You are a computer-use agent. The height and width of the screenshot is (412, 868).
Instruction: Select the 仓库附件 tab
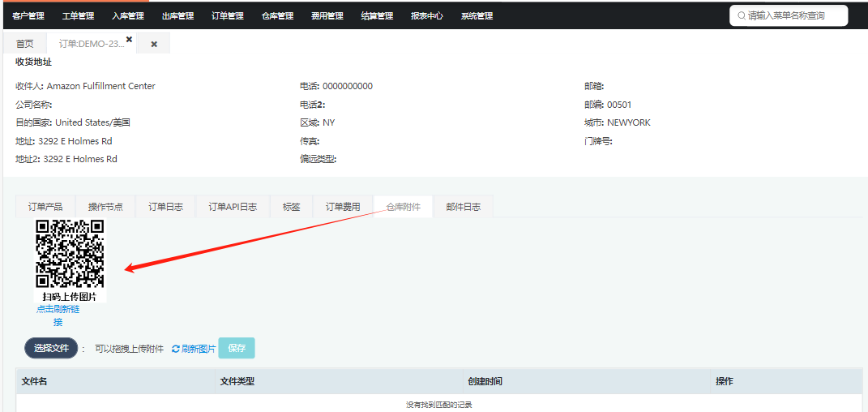[x=404, y=207]
